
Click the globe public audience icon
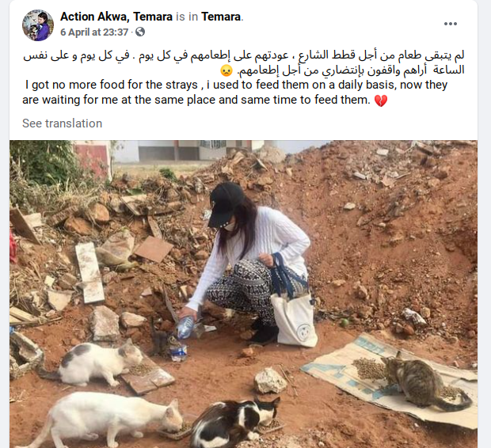(140, 32)
